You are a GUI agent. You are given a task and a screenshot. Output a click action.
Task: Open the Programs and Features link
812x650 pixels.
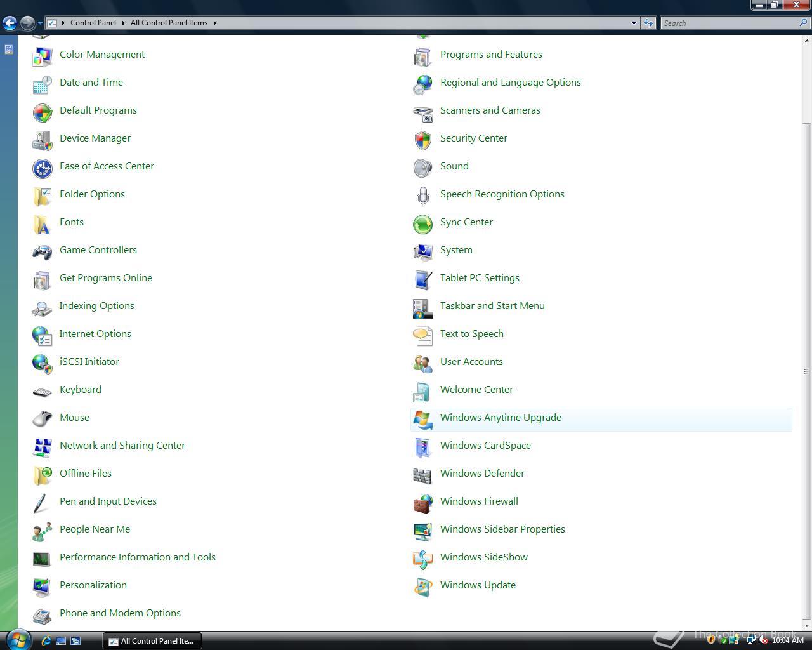pyautogui.click(x=491, y=55)
